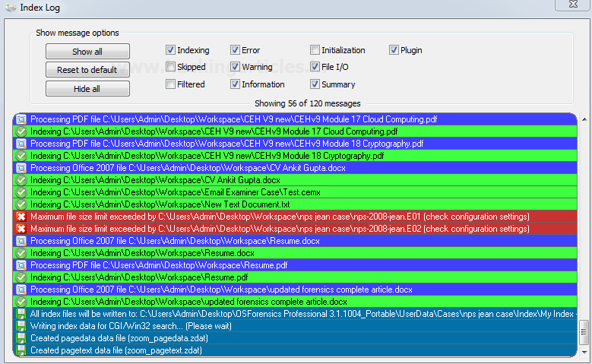Click green check icon of Indexing Resume.docx row
592x364 pixels.
[x=21, y=253]
